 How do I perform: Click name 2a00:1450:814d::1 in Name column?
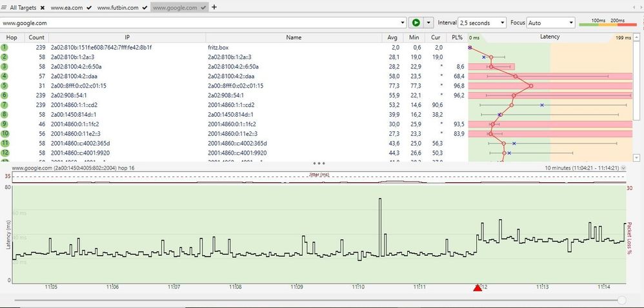click(231, 115)
